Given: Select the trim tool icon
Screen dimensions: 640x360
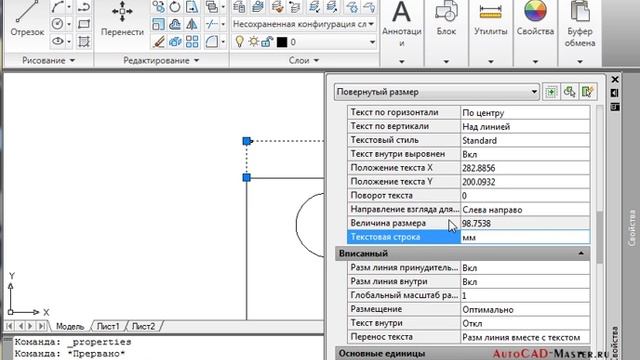Looking at the screenshot, I should click(x=212, y=24).
